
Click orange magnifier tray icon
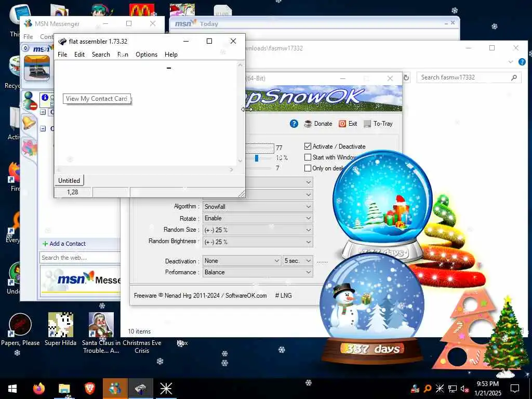pos(428,389)
